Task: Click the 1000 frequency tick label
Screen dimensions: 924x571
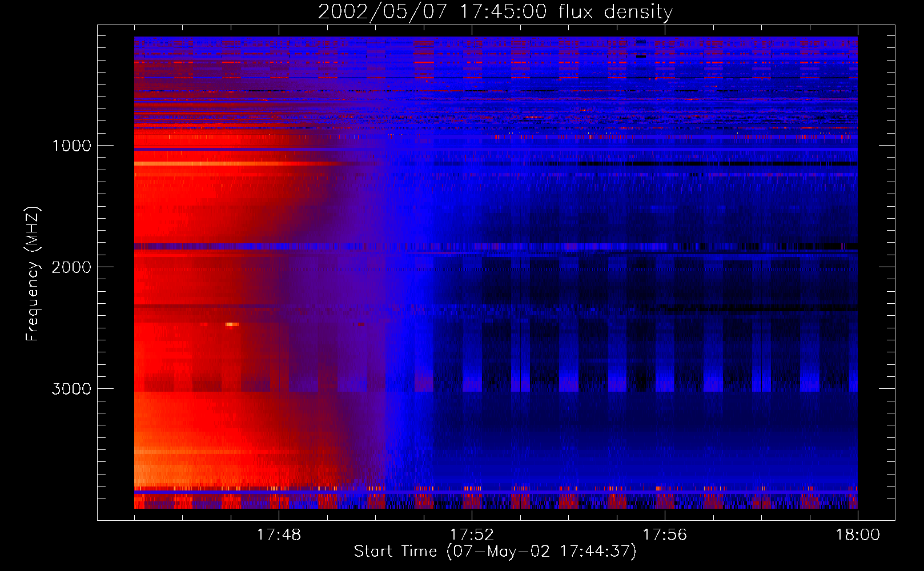Action: [x=71, y=146]
